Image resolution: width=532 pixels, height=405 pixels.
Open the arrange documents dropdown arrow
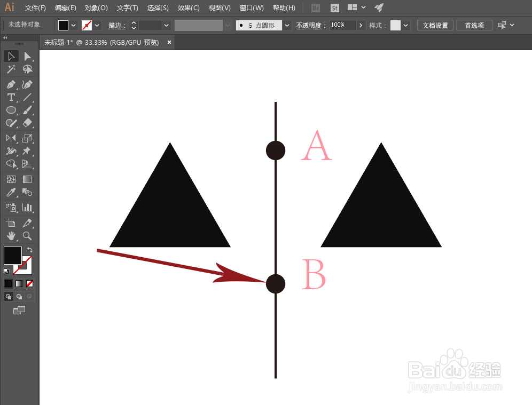(x=363, y=7)
